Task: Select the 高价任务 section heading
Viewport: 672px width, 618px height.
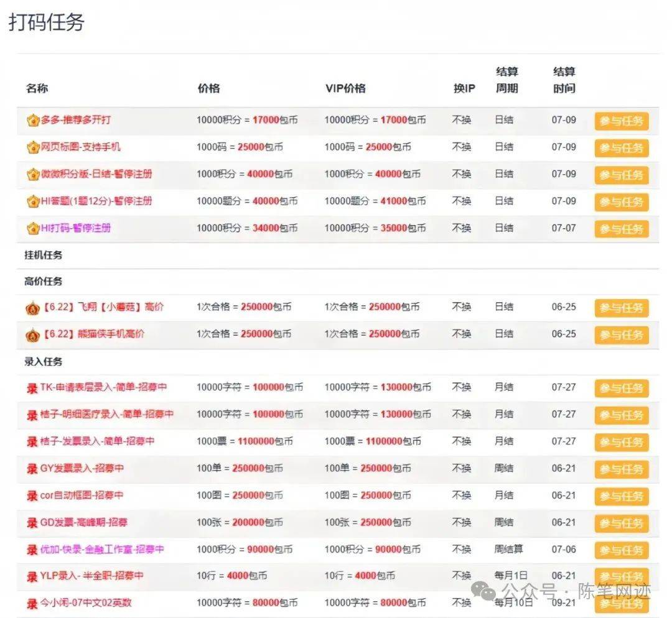Action: 44,282
